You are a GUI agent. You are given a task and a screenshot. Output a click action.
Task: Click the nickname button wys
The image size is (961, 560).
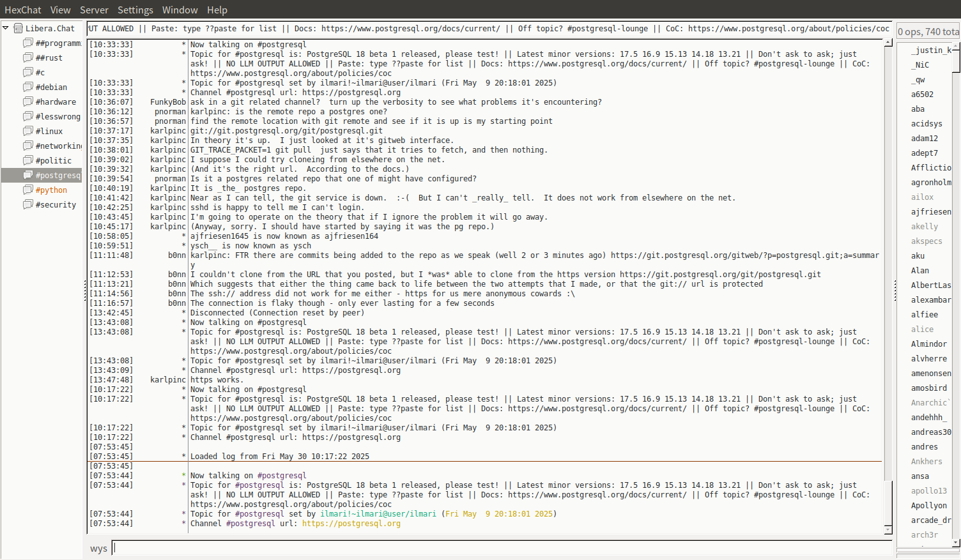coord(98,549)
